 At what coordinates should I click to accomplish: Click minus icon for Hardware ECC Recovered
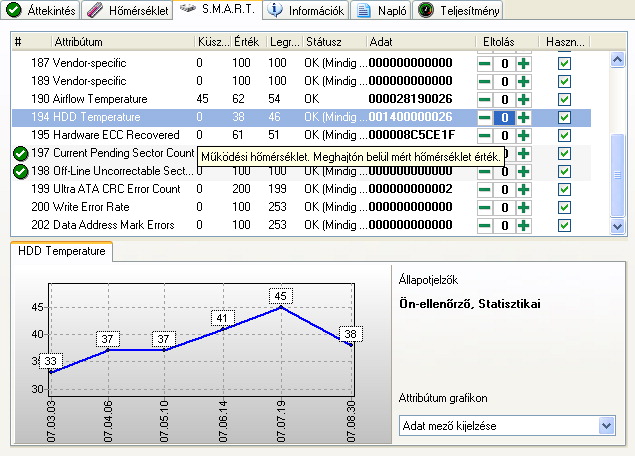tap(485, 135)
